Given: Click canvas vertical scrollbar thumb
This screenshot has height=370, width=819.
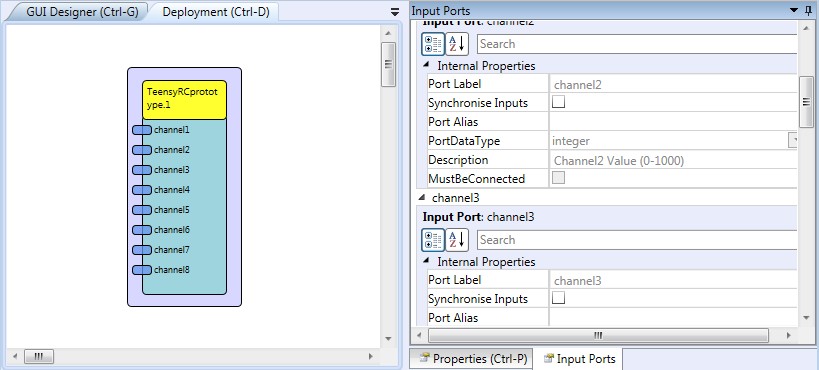Looking at the screenshot, I should click(388, 64).
